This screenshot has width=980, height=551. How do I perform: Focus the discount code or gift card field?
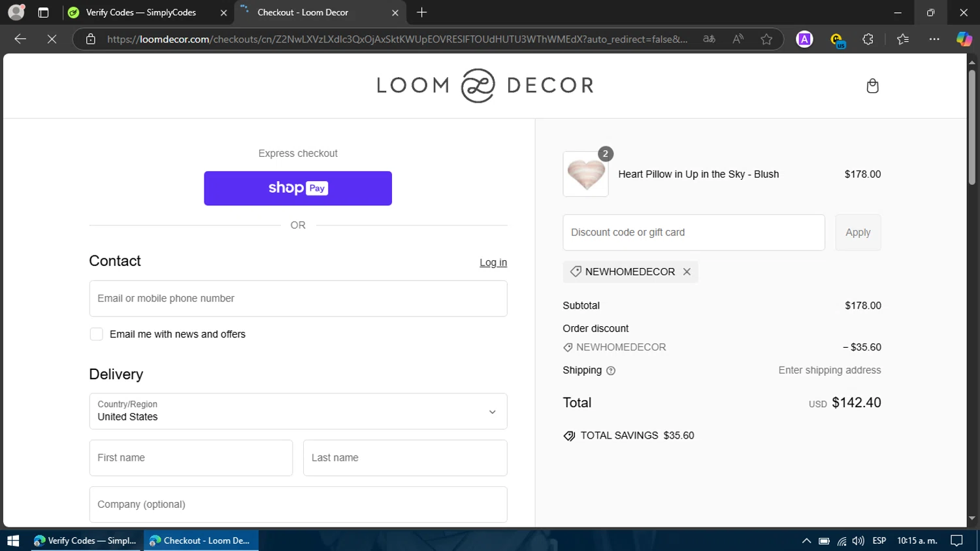[694, 233]
